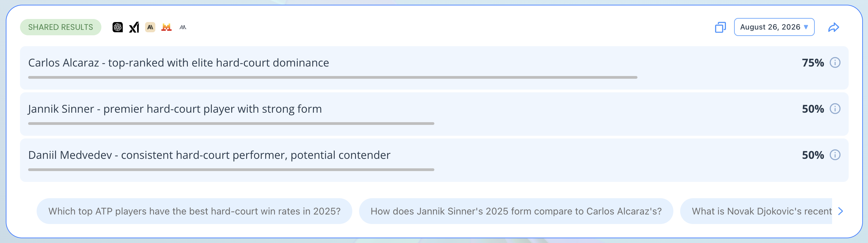Image resolution: width=868 pixels, height=243 pixels.
Task: Click the Jannik Sinner 50% progress bar
Action: tap(231, 124)
